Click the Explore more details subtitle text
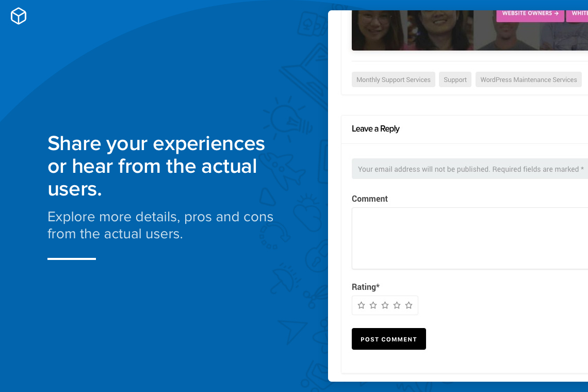Viewport: 588px width, 392px height. (x=160, y=225)
